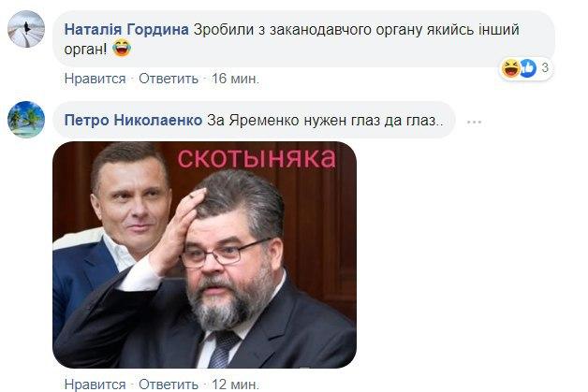Click the pink скотыняка caption in the image
The image size is (588, 392).
pos(257,158)
